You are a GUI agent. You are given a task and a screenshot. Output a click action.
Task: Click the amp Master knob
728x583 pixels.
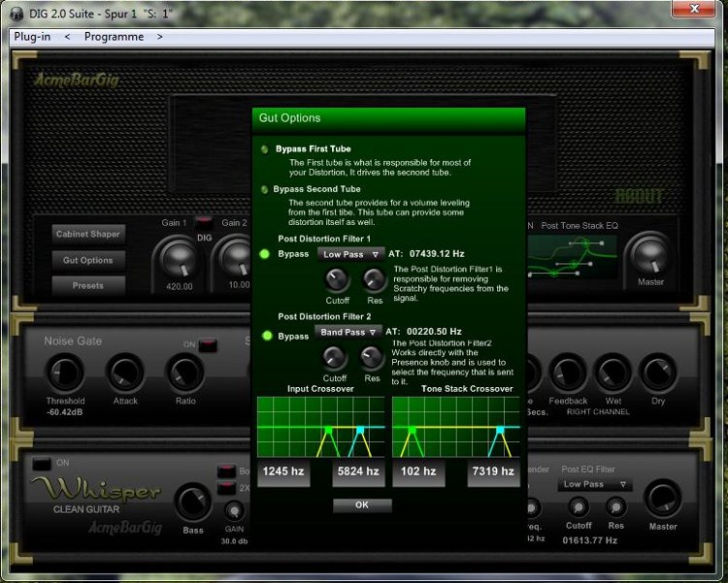point(650,256)
